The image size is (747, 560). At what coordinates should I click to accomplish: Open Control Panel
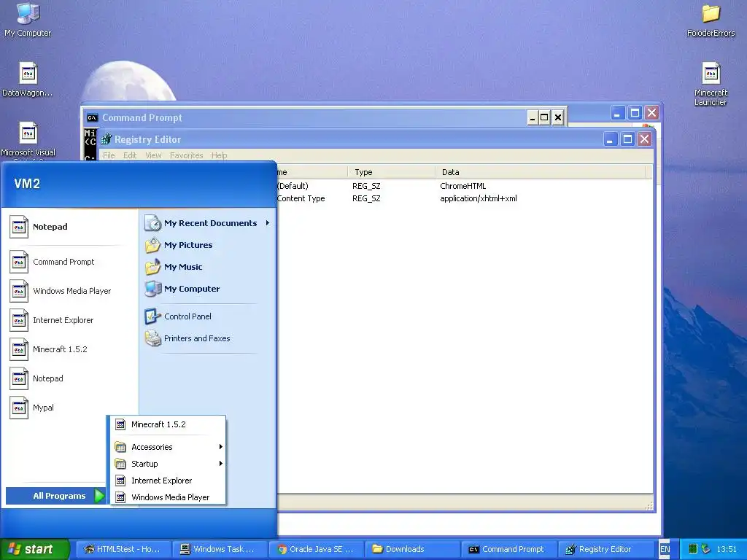pos(187,316)
